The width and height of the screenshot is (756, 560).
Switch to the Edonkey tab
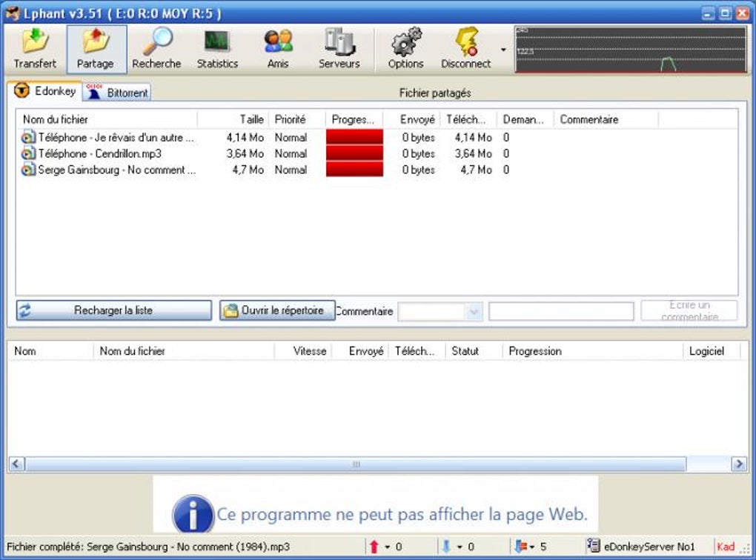tap(46, 91)
